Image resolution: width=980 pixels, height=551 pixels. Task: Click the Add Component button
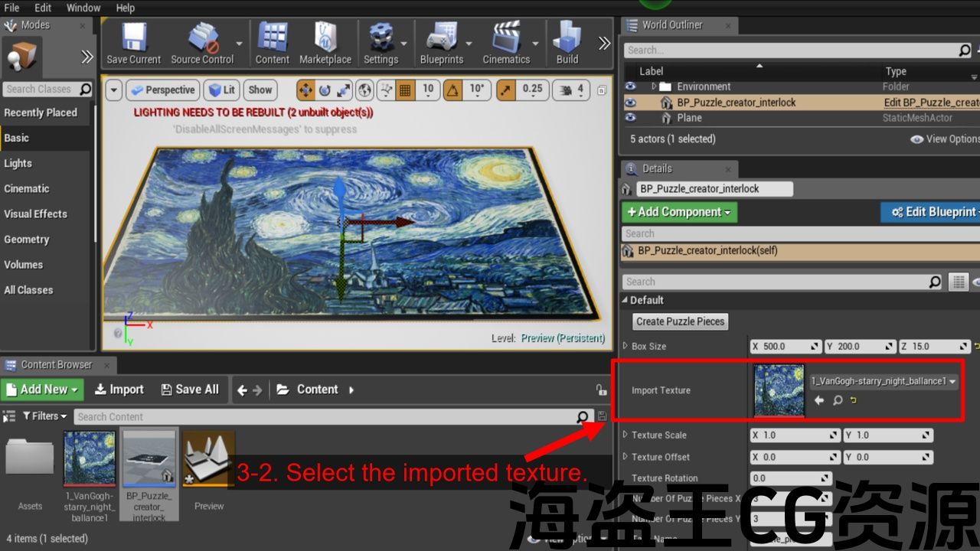679,212
